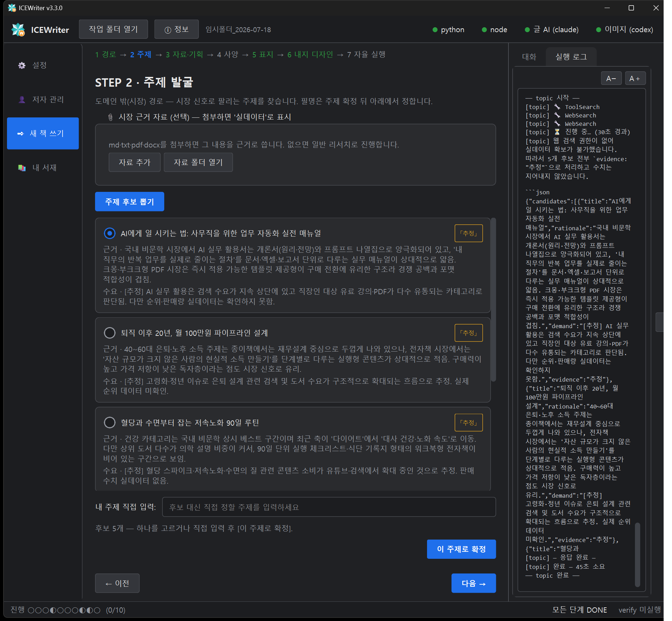Click the [topic] 완료 — 45초 소요 log line
The width and height of the screenshot is (672, 621).
coord(565,566)
